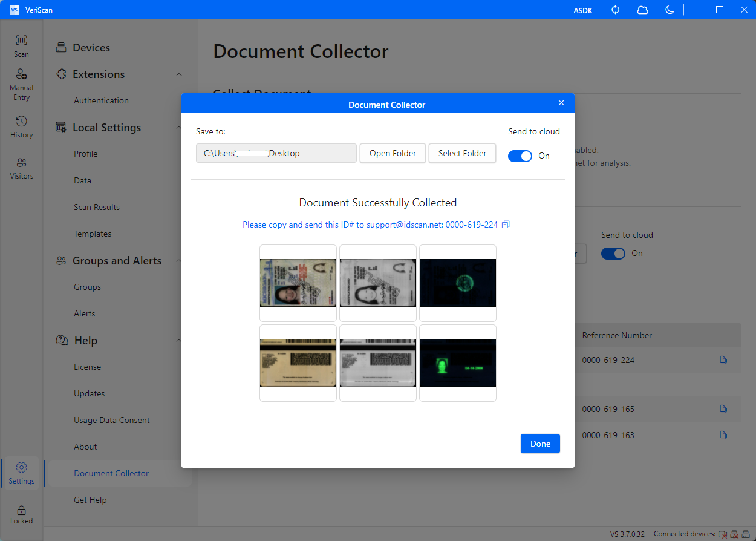Click the Done button

coord(540,444)
